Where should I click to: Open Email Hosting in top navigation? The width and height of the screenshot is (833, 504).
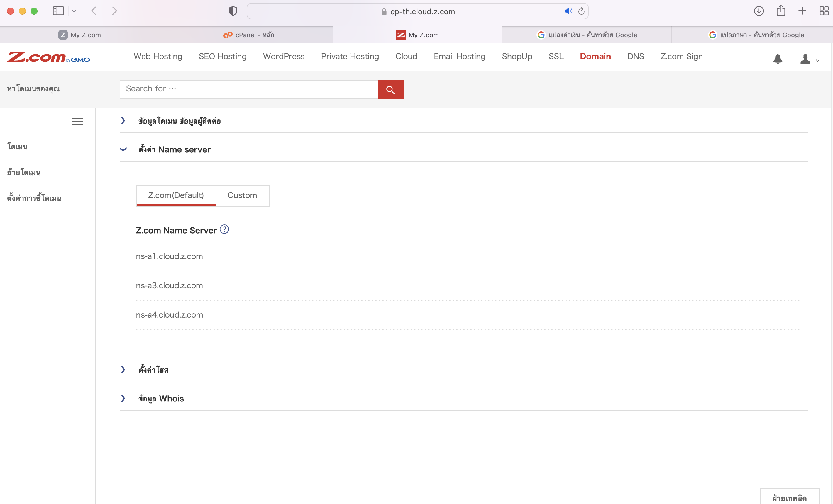[x=459, y=57]
